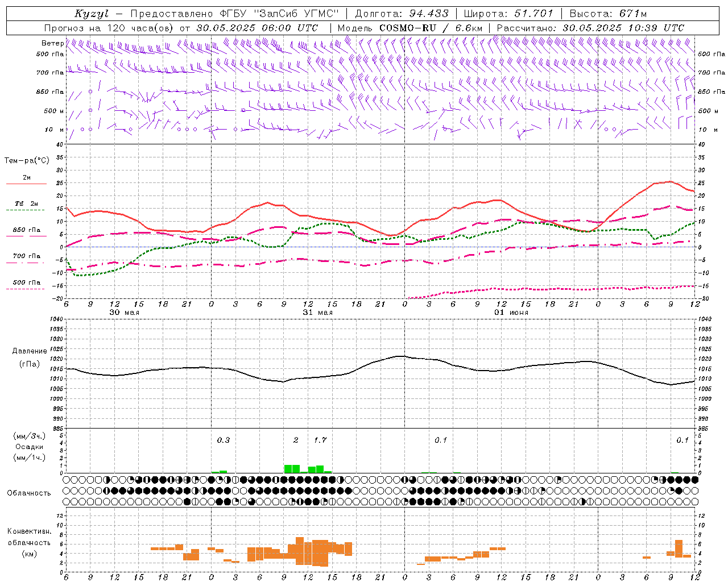728x582 pixels.
Task: Click 'Прогноз на 120 часа(ов)' forecast start text
Action: coord(109,28)
